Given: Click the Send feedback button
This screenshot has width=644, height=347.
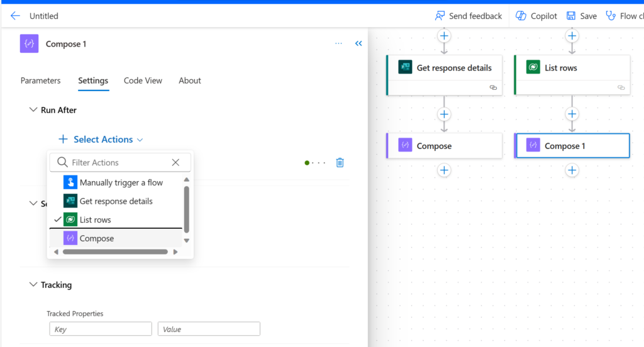Looking at the screenshot, I should tap(469, 16).
